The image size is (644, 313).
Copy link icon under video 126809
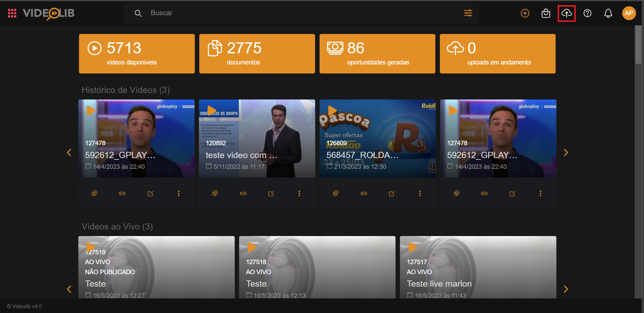[364, 193]
